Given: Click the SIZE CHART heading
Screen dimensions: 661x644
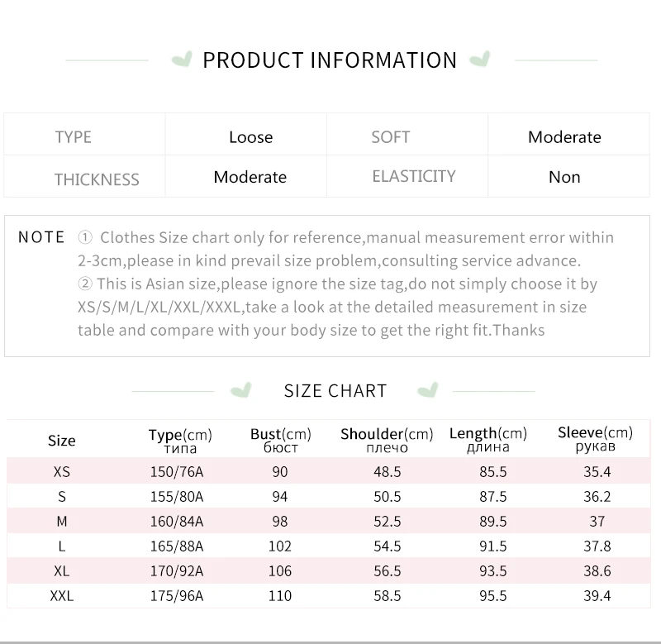Looking at the screenshot, I should [x=335, y=391].
